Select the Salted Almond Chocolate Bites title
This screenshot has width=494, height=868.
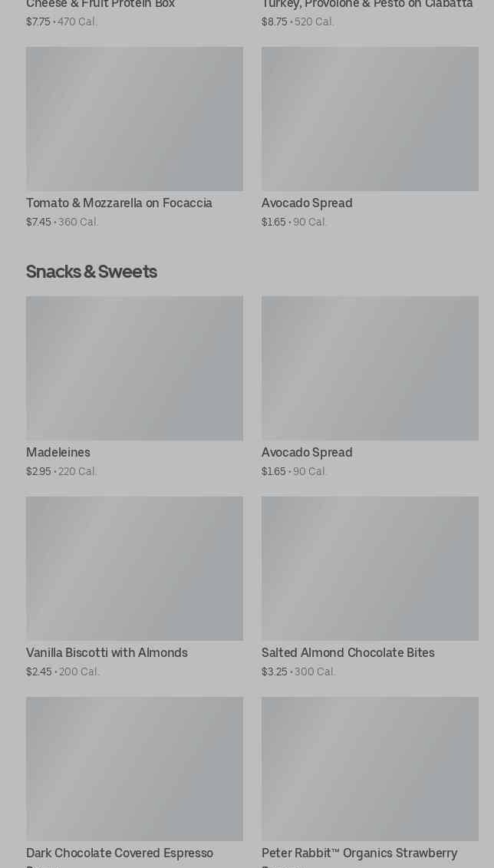[x=348, y=653]
